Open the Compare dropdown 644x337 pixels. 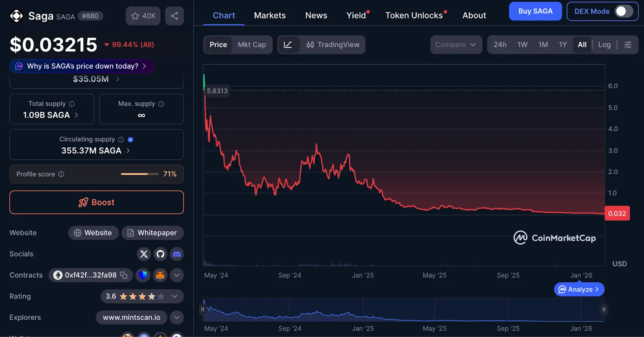pyautogui.click(x=456, y=45)
